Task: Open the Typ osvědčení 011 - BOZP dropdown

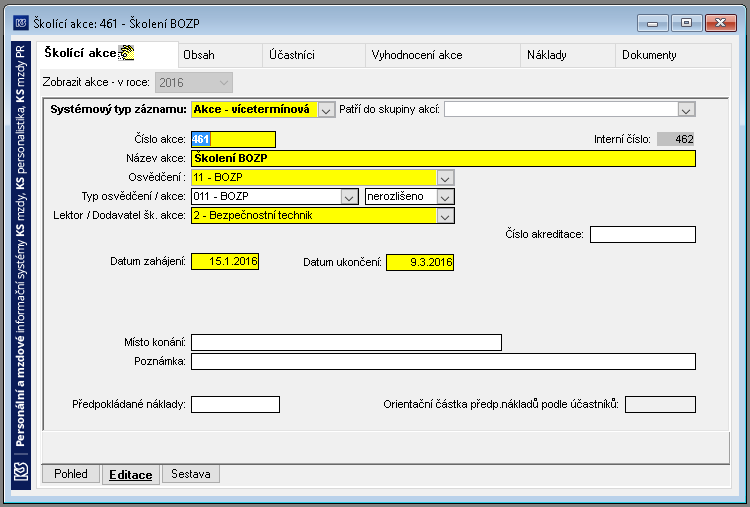Action: [349, 197]
